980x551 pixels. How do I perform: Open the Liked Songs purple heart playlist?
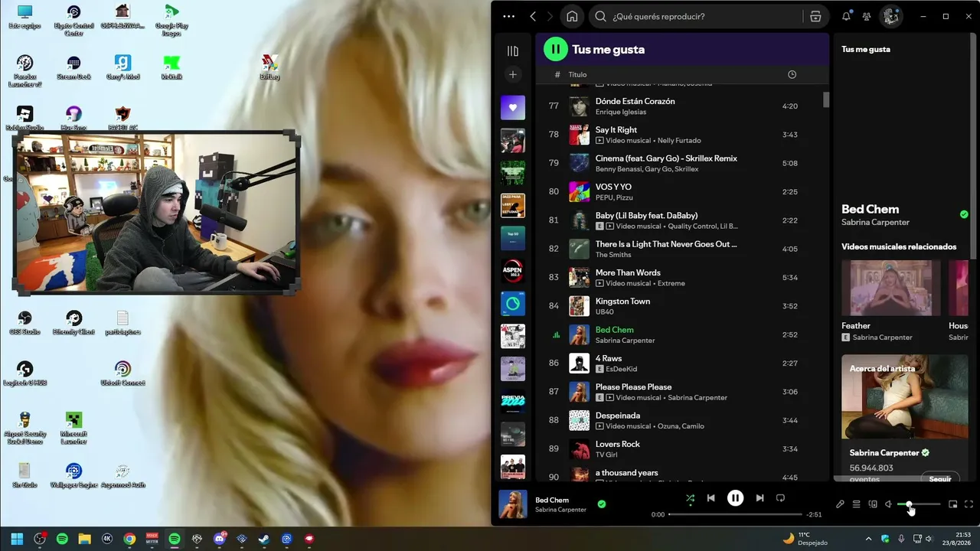pos(513,108)
